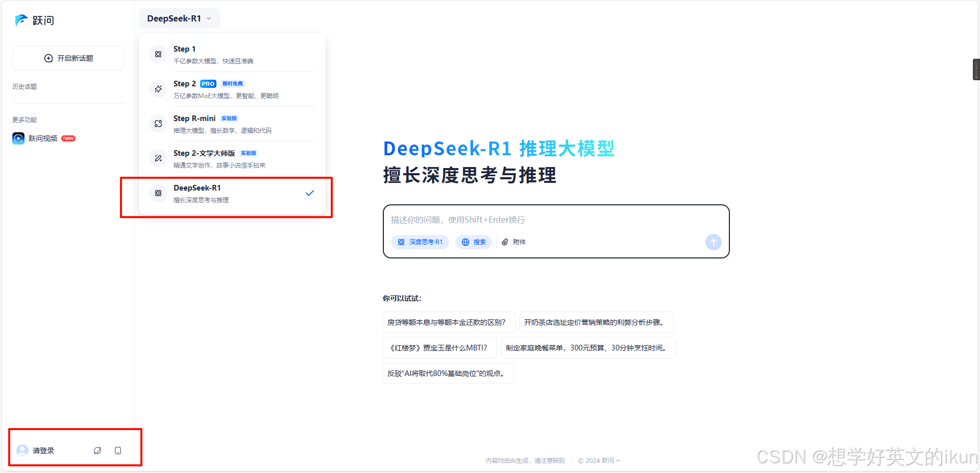Click the 跃问 logo icon
The height and width of the screenshot is (473, 980).
21,20
